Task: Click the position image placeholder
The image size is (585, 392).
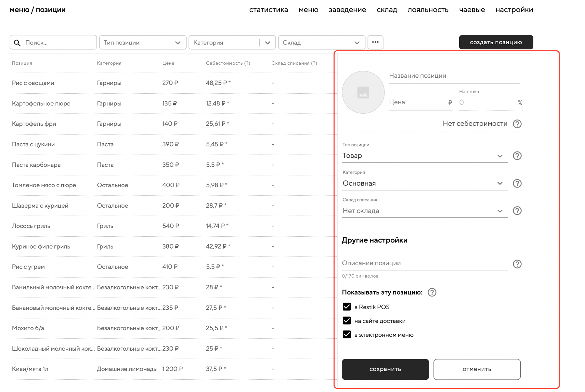Action: pos(363,92)
